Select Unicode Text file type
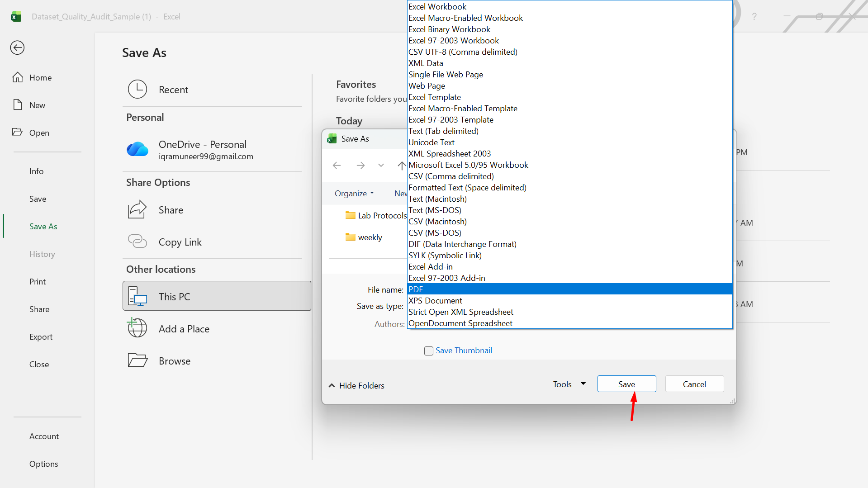Screen dimensions: 868x488 tap(570, 142)
